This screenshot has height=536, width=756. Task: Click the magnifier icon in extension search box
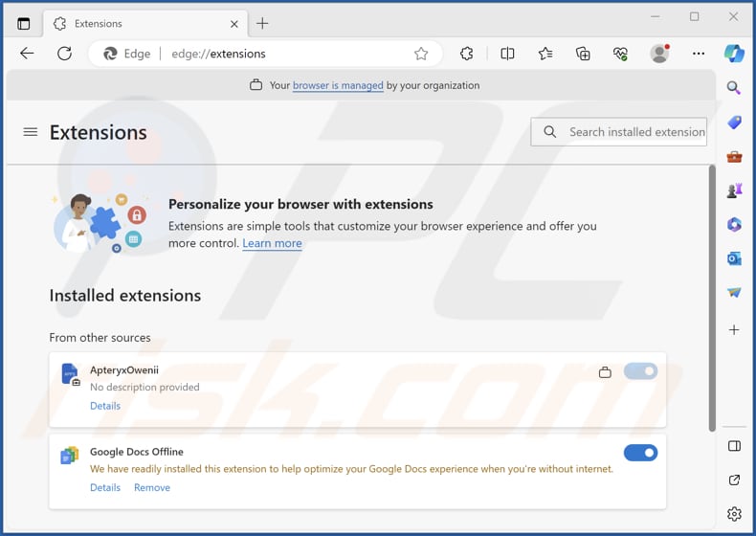[549, 132]
